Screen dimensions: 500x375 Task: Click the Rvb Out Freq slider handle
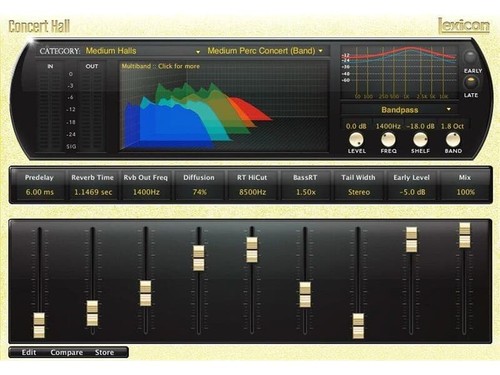(145, 293)
